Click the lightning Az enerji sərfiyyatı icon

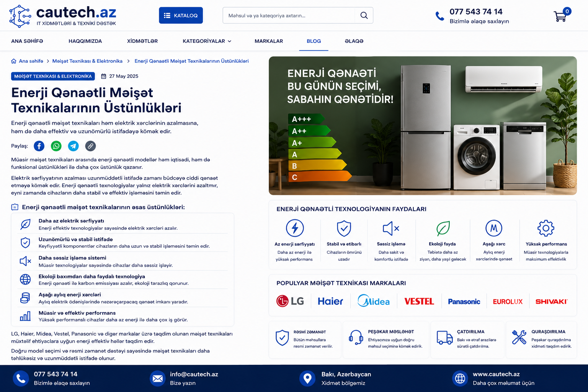(295, 228)
